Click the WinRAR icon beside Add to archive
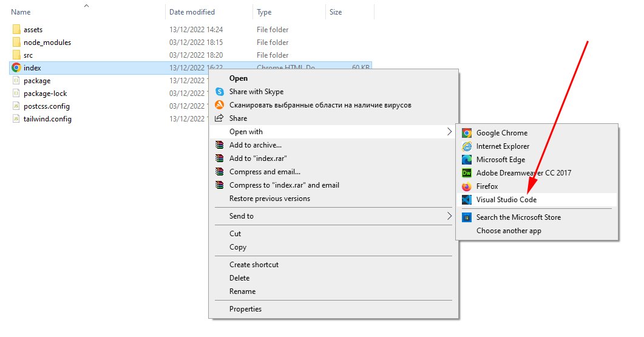Image resolution: width=644 pixels, height=337 pixels. pos(220,145)
